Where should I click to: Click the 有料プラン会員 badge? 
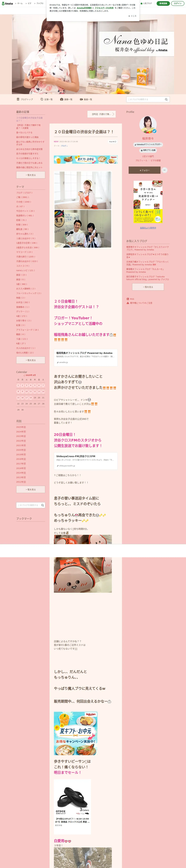(x=148, y=150)
